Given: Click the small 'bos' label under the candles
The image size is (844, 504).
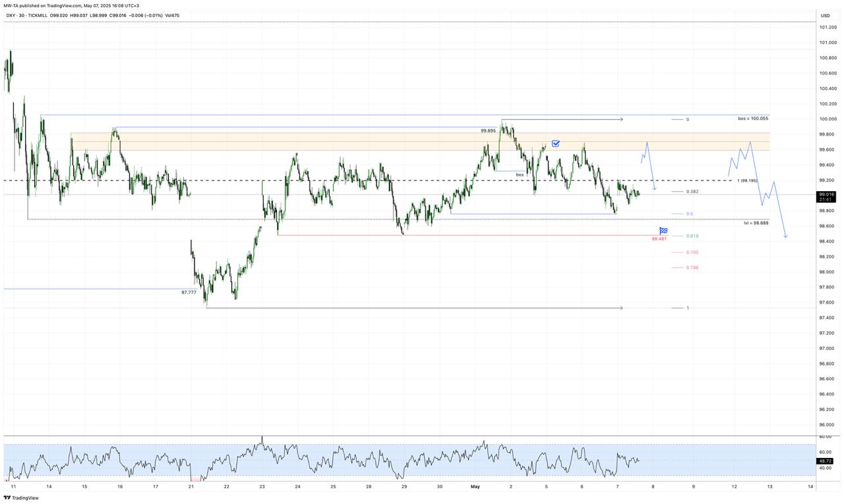Looking at the screenshot, I should (520, 175).
